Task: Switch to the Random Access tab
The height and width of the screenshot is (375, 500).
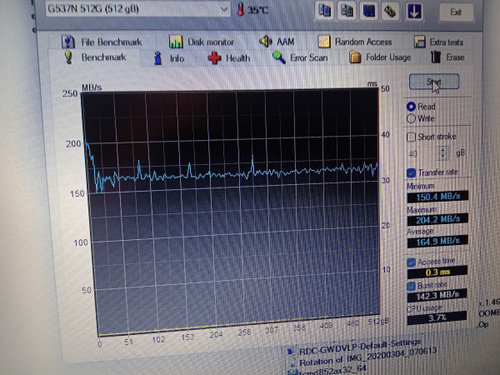Action: (x=355, y=42)
